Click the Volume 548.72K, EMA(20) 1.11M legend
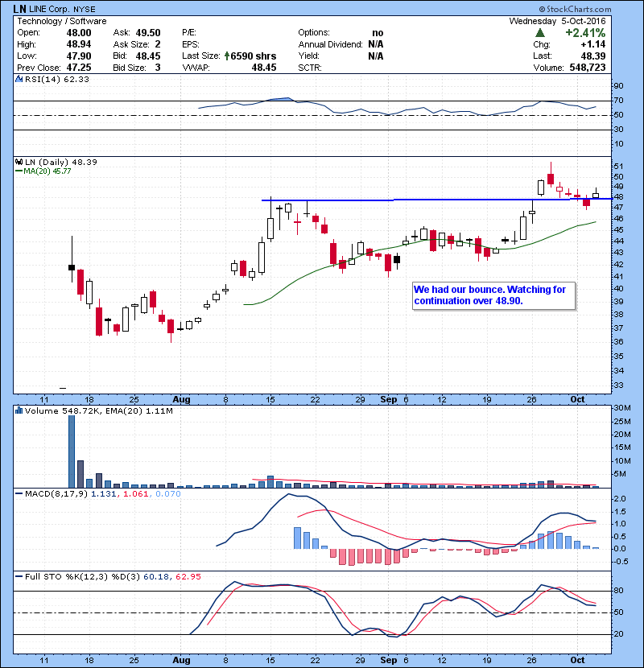644x668 pixels. click(98, 410)
